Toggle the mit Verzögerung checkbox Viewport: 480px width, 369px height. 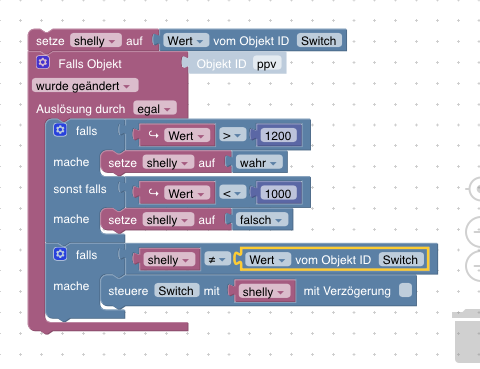[x=405, y=290]
